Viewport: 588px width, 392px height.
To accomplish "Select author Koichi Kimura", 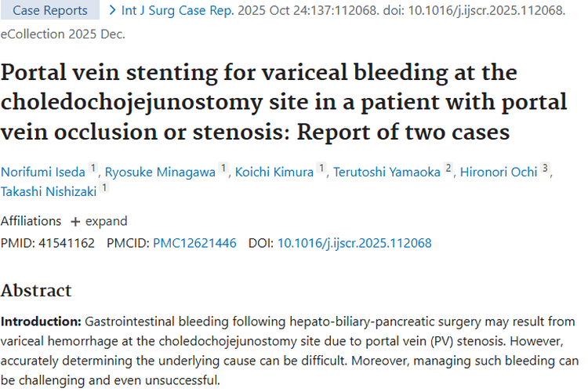I will coord(274,172).
